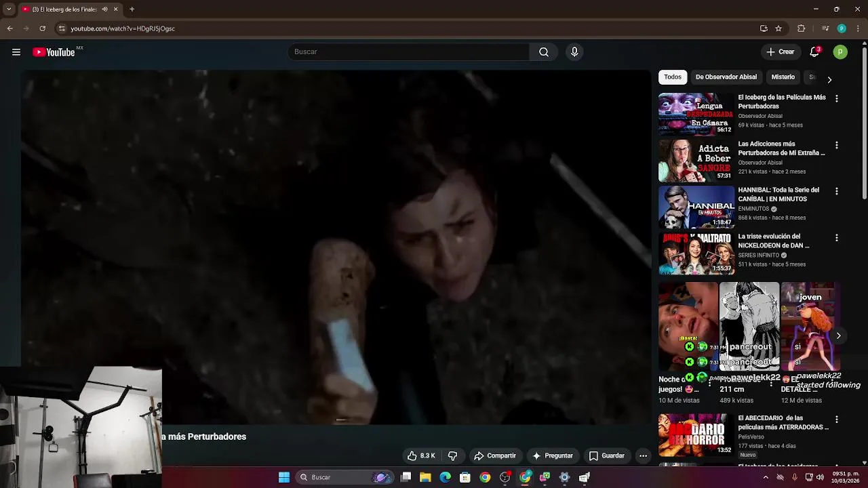Open the Settings gear on the taskbar

click(564, 477)
